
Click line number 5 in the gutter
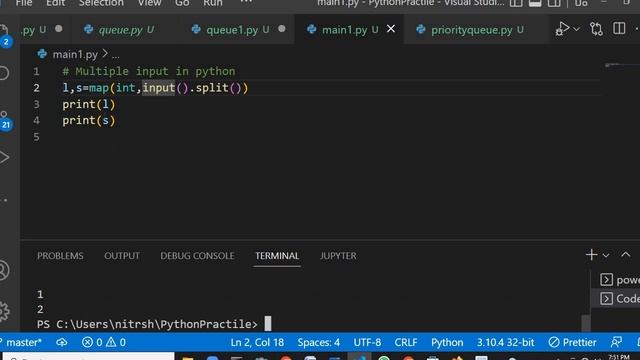click(x=36, y=137)
